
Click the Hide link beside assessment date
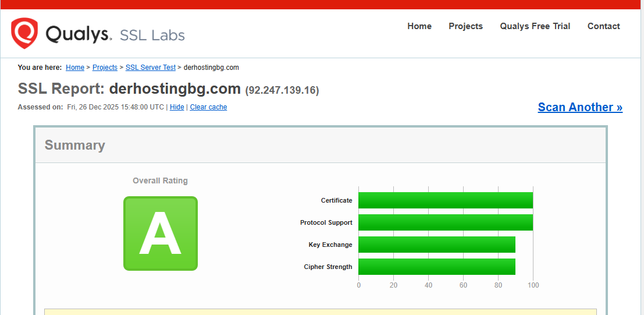click(x=177, y=107)
